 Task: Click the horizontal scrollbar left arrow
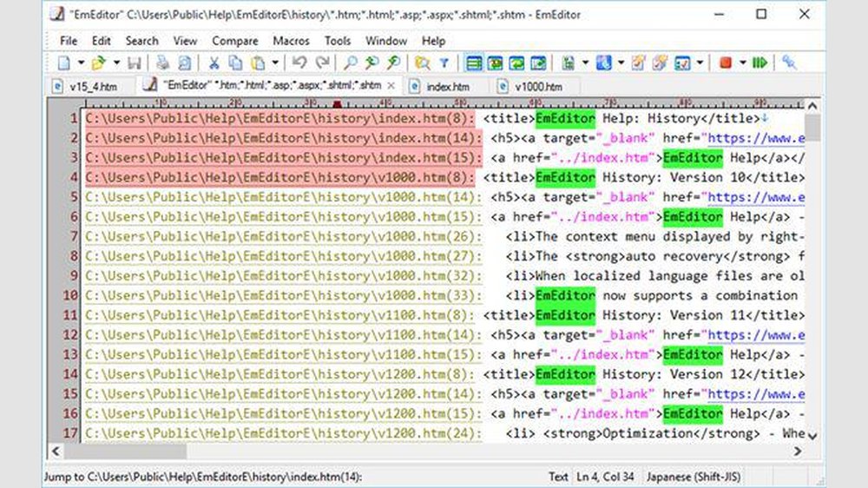click(x=56, y=452)
